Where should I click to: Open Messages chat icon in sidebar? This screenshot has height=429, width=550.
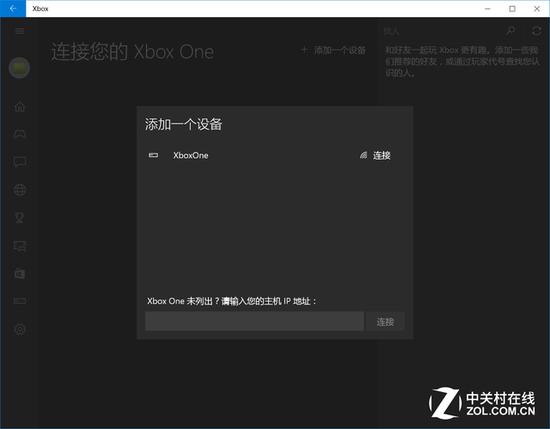click(x=20, y=162)
